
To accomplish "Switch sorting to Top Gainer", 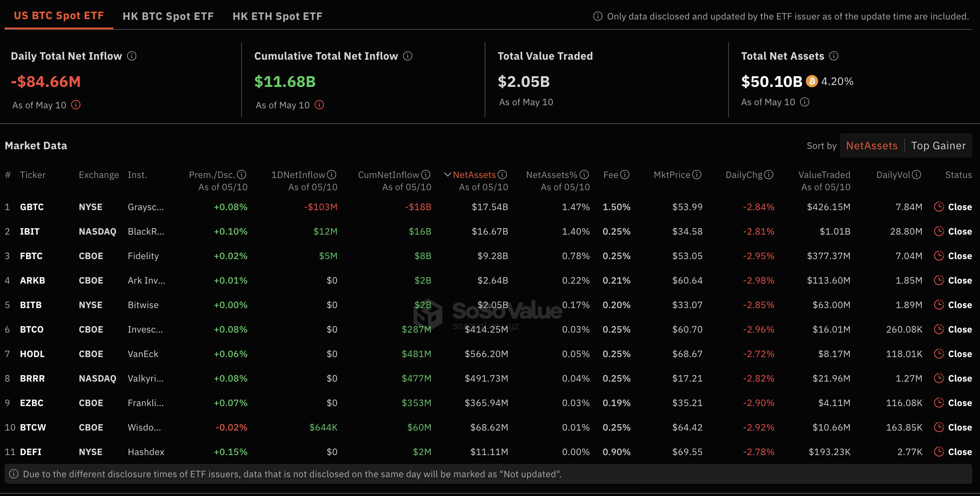I will click(938, 146).
